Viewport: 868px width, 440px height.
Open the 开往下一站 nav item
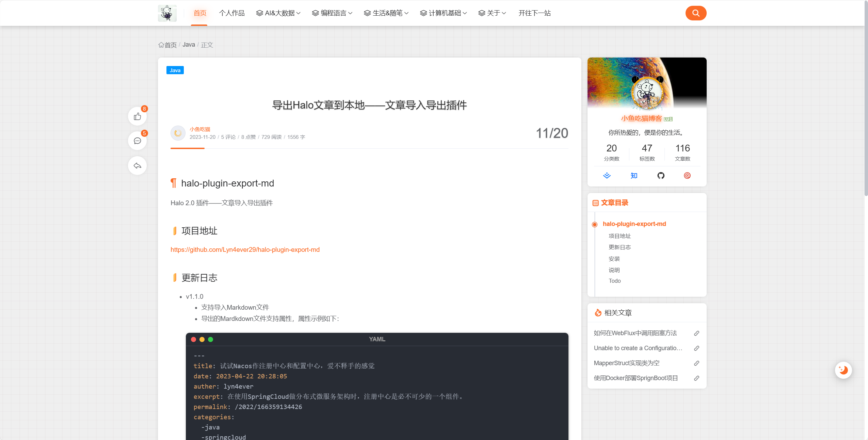(534, 13)
